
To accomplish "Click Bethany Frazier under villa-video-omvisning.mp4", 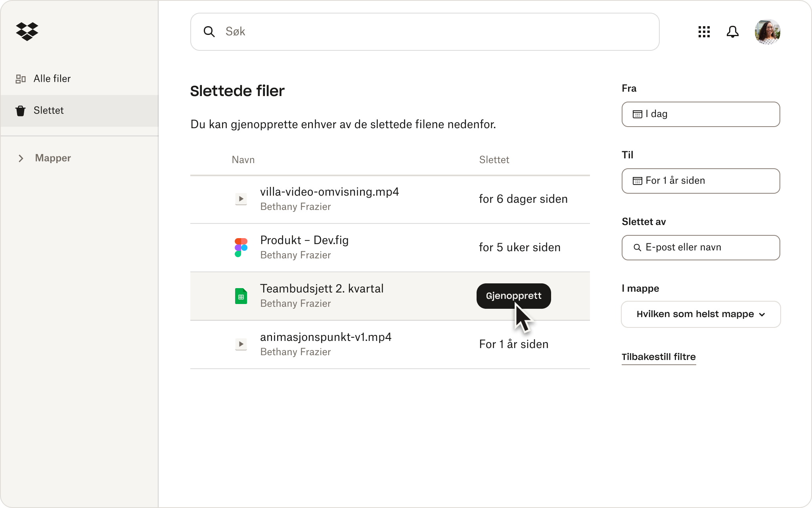I will (x=295, y=207).
